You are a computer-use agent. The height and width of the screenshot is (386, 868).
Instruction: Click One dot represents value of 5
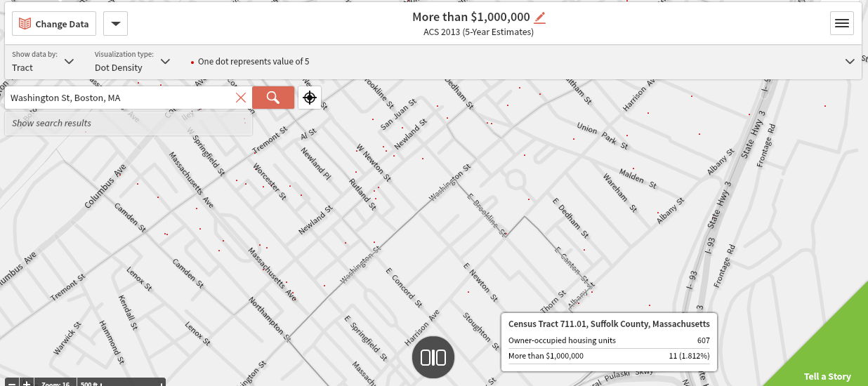tap(254, 62)
